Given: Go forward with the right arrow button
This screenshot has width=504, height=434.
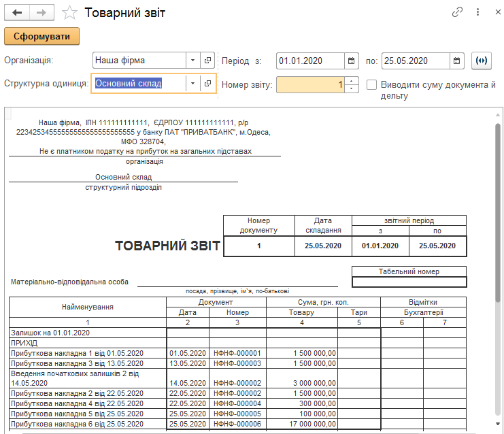Looking at the screenshot, I should click(41, 12).
